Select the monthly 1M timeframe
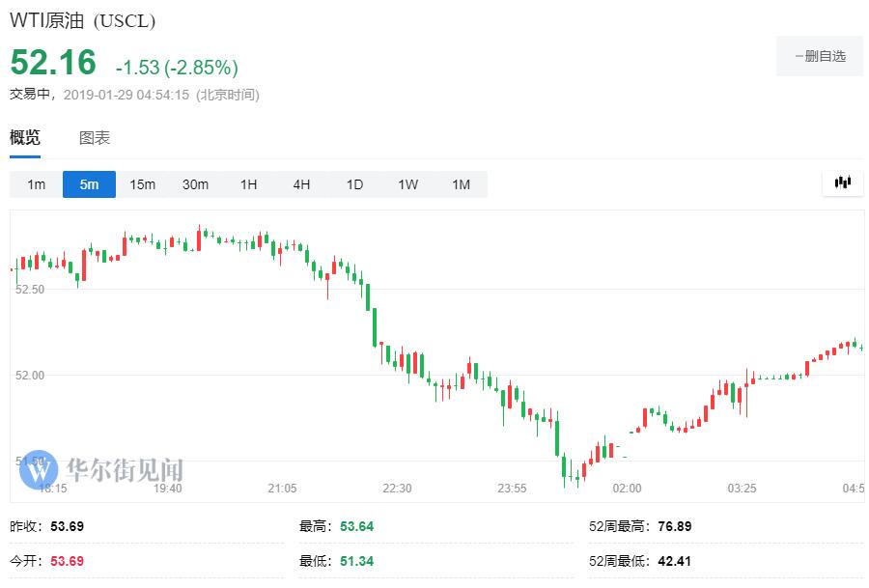The image size is (869, 588). coord(461,184)
